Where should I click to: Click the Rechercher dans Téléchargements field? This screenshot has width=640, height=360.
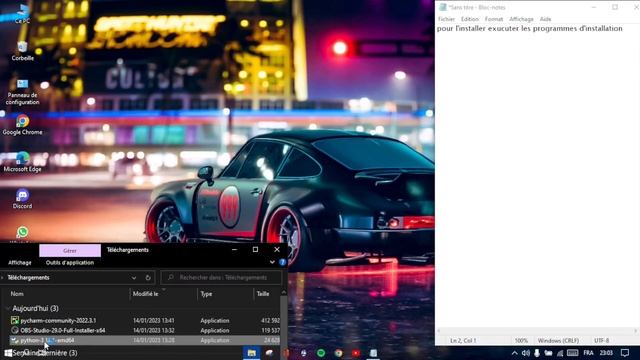[221, 278]
